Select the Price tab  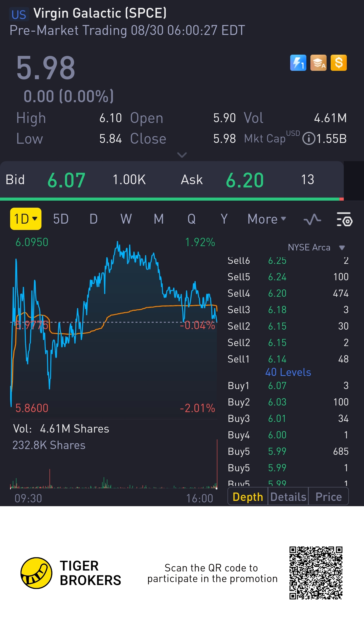pos(329,497)
